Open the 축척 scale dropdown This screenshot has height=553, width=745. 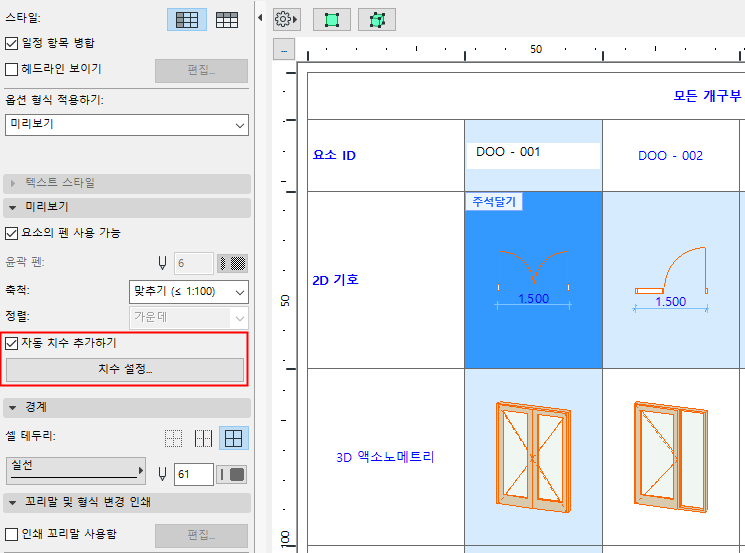point(189,292)
